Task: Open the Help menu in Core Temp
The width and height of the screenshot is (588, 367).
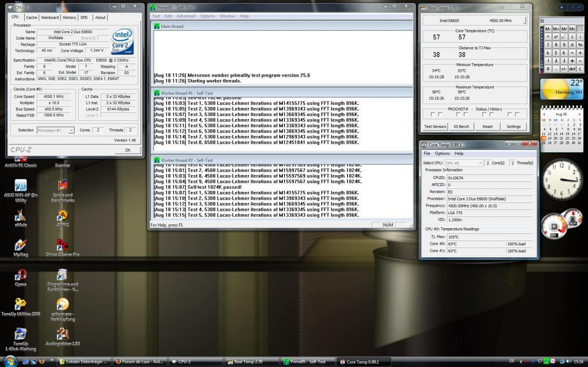Action: 459,153
